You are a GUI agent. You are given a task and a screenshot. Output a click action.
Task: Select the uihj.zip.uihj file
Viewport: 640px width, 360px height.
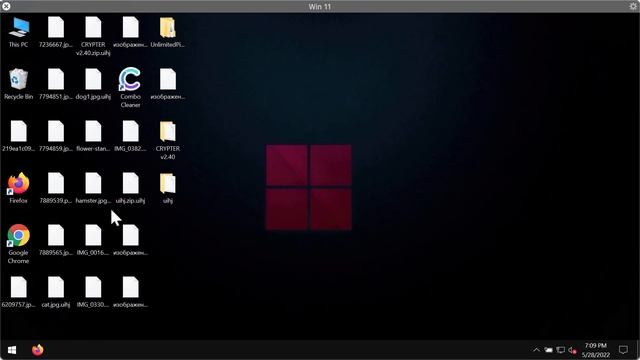(x=130, y=189)
